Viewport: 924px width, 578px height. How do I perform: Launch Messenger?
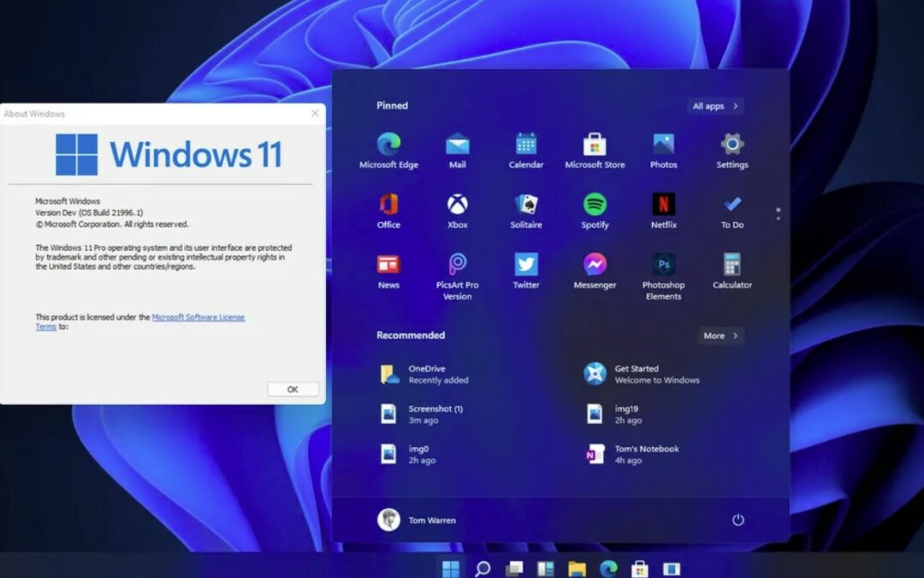[595, 271]
